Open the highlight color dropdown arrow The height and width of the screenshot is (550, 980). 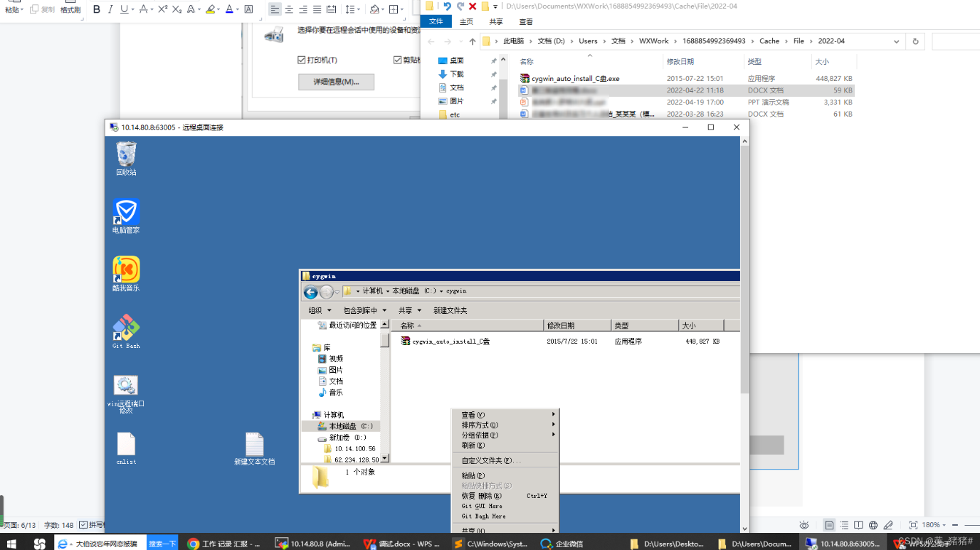(218, 10)
